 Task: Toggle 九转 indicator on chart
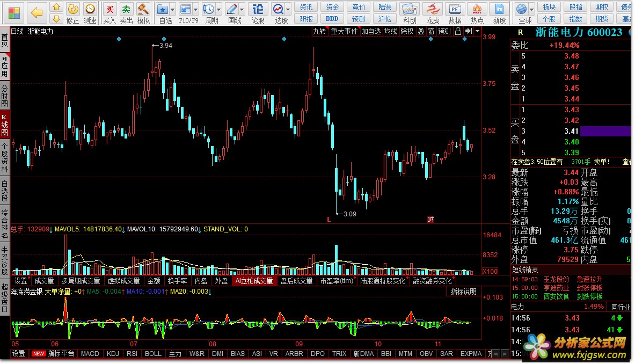319,31
